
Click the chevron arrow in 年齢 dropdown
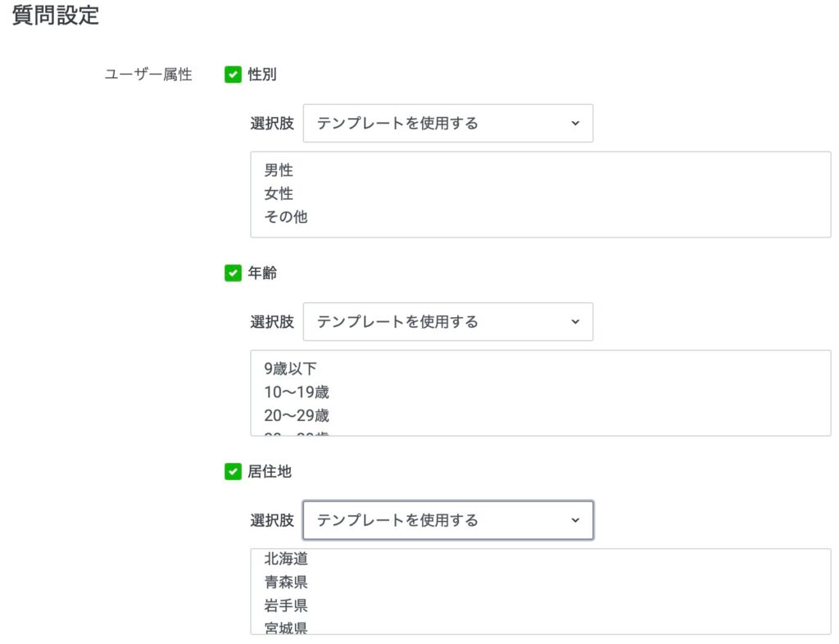point(575,321)
